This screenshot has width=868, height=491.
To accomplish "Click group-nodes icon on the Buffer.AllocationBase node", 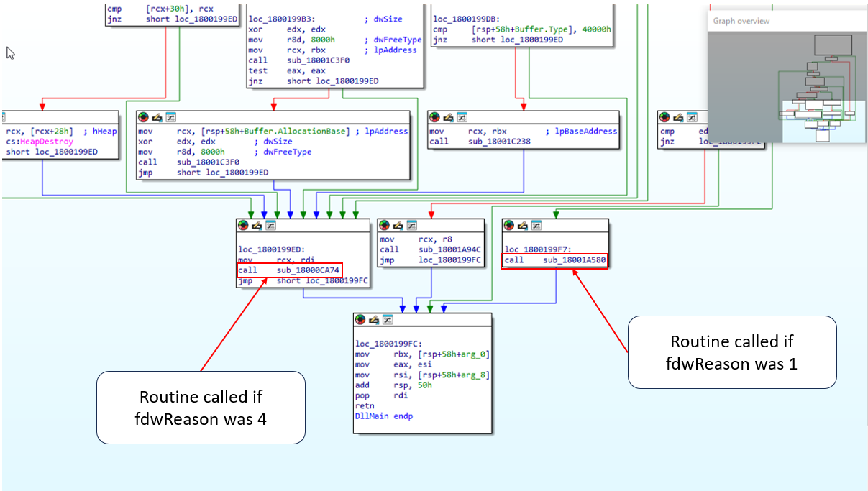I will [170, 117].
